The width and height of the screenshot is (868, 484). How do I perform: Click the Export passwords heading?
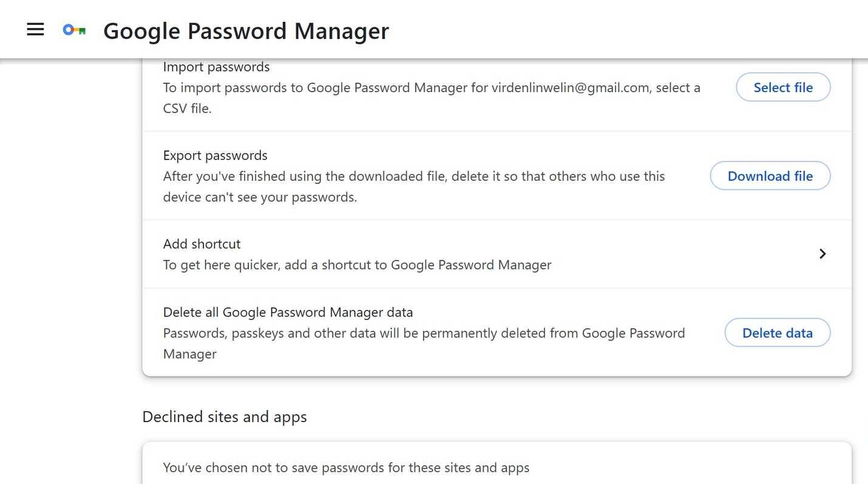pos(215,155)
